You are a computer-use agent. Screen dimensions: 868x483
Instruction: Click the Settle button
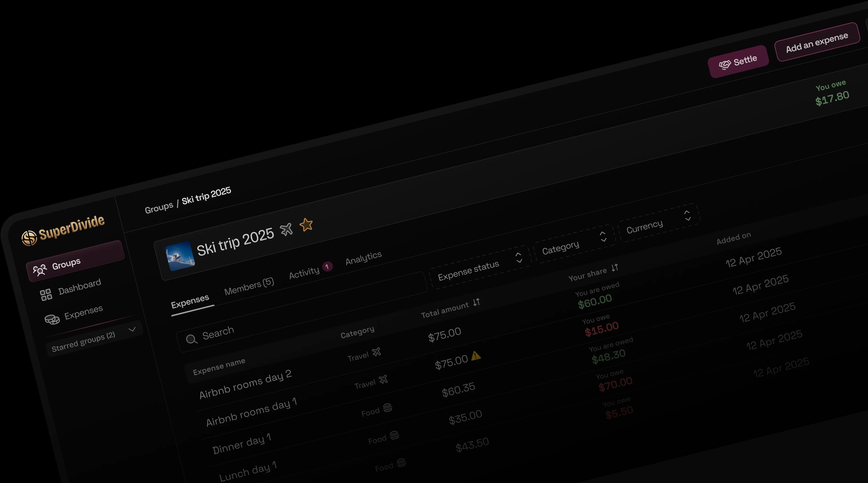pyautogui.click(x=738, y=61)
